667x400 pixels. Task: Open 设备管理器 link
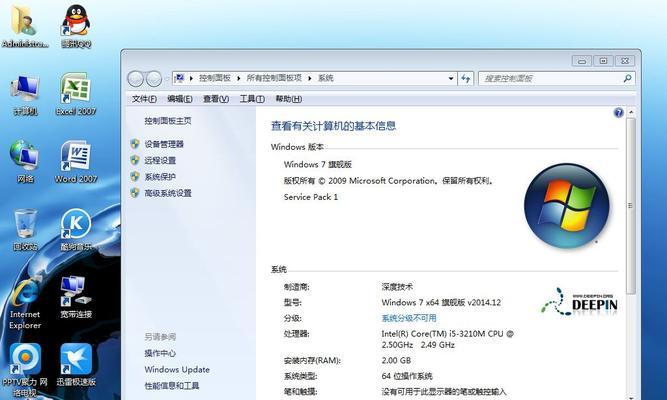click(164, 144)
